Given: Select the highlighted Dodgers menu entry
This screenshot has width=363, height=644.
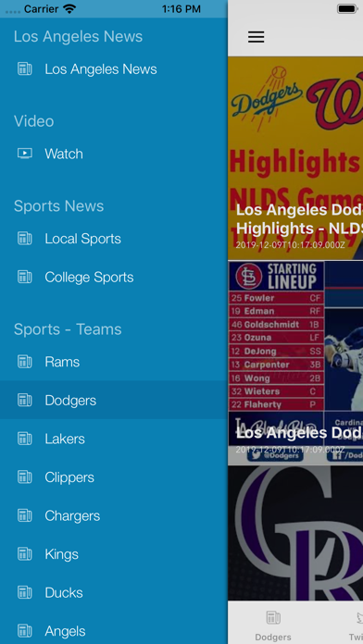Looking at the screenshot, I should tap(114, 401).
